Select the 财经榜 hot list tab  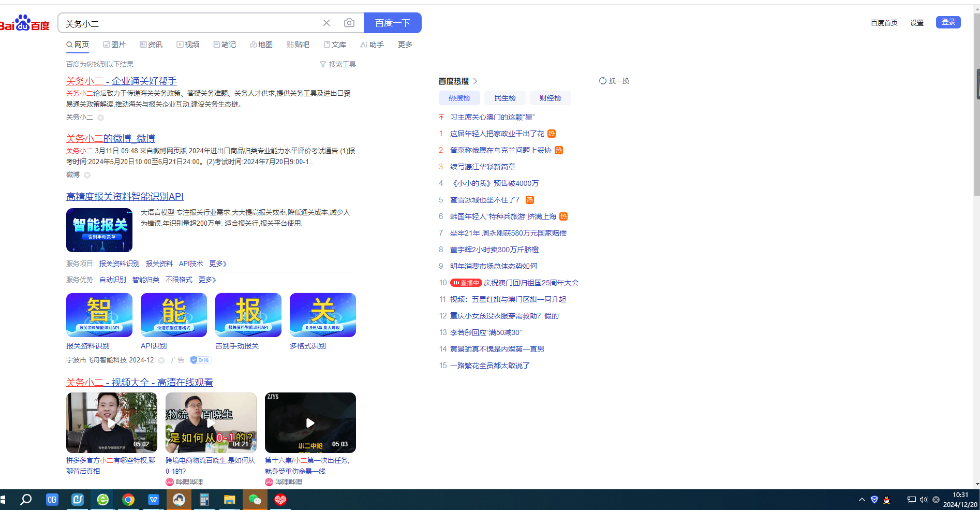[x=551, y=98]
